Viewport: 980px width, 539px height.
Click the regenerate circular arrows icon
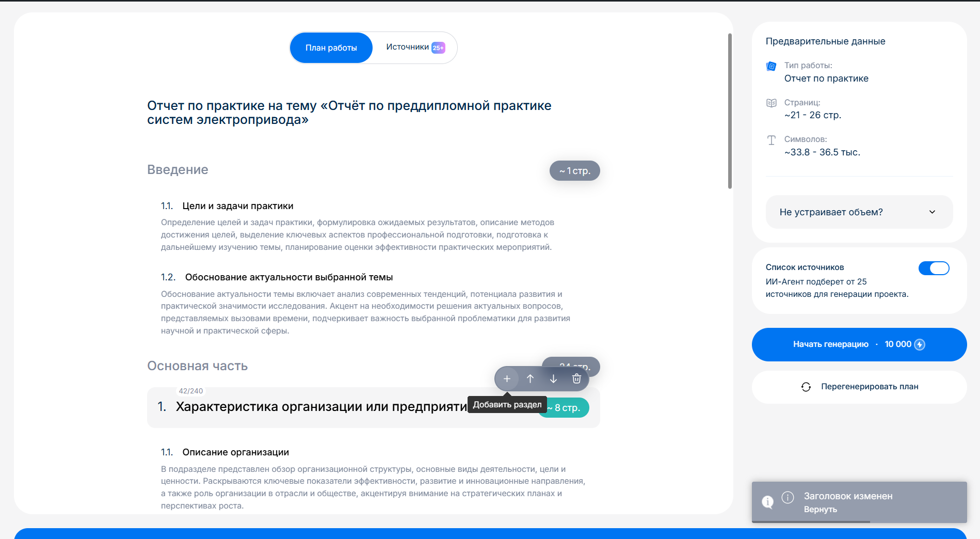[806, 387]
